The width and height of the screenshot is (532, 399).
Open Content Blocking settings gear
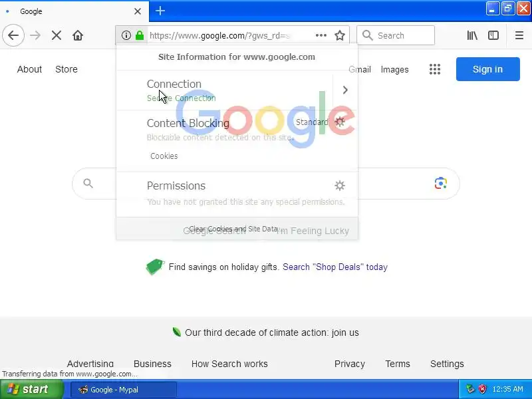(340, 122)
